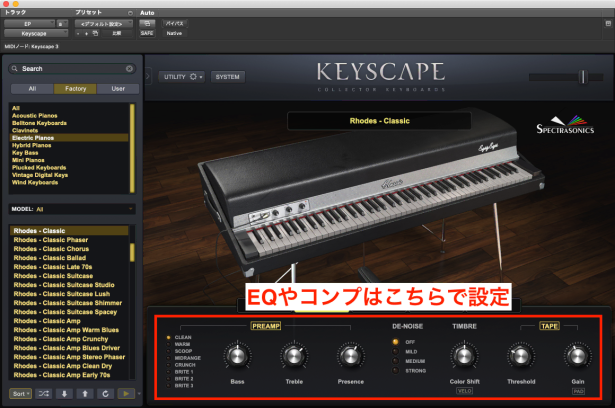Switch to the All tab
Screen dimensions: 615x408
[x=32, y=89]
